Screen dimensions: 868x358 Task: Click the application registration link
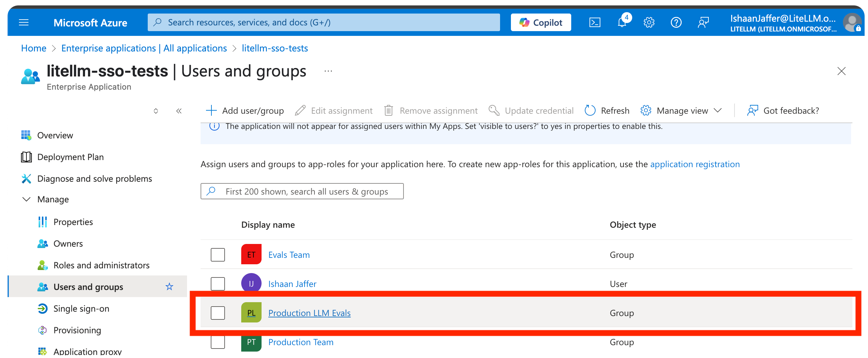695,164
